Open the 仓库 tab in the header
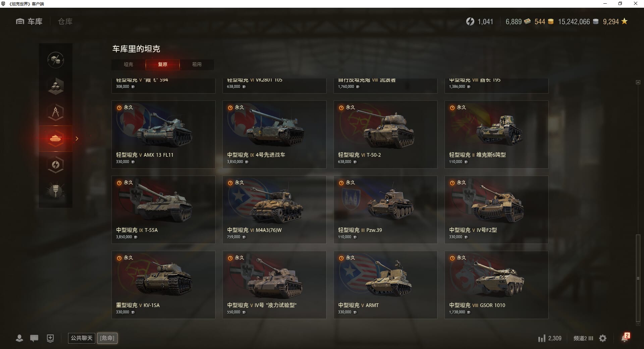644x349 pixels. click(65, 21)
